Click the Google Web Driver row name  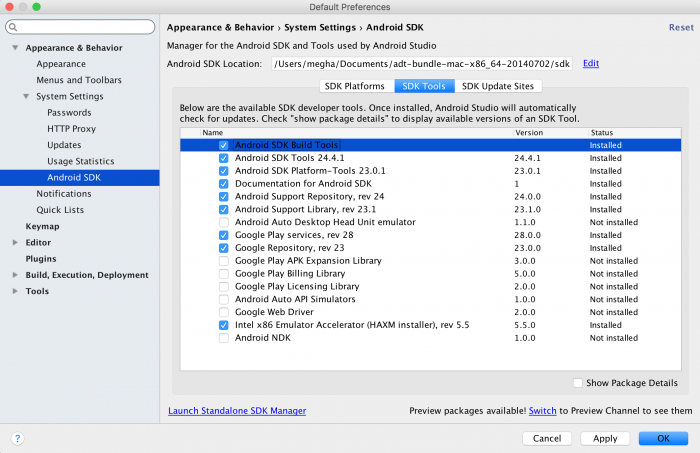274,312
